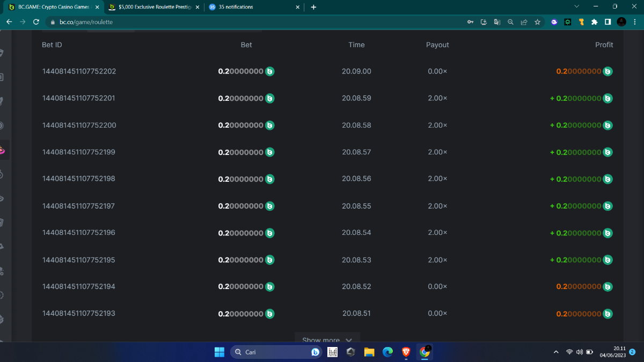
Task: Open the Chrome tab search chevron
Action: [x=577, y=6]
